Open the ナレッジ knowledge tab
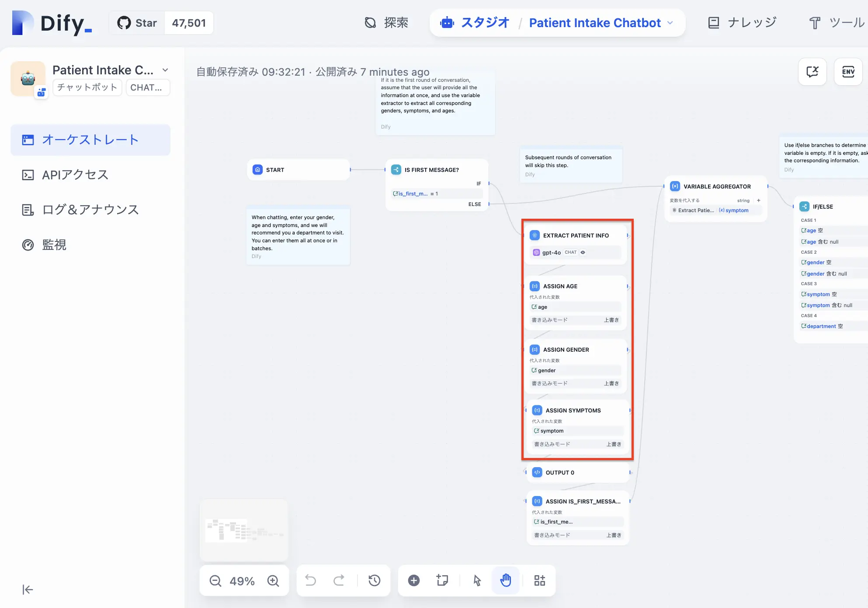 coord(742,23)
